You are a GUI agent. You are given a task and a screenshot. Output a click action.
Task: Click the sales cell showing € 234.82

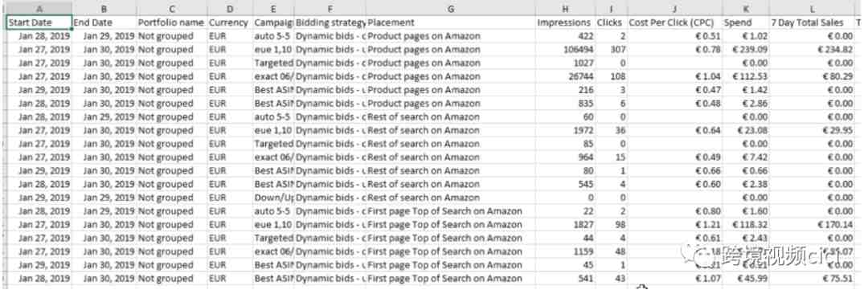point(812,49)
